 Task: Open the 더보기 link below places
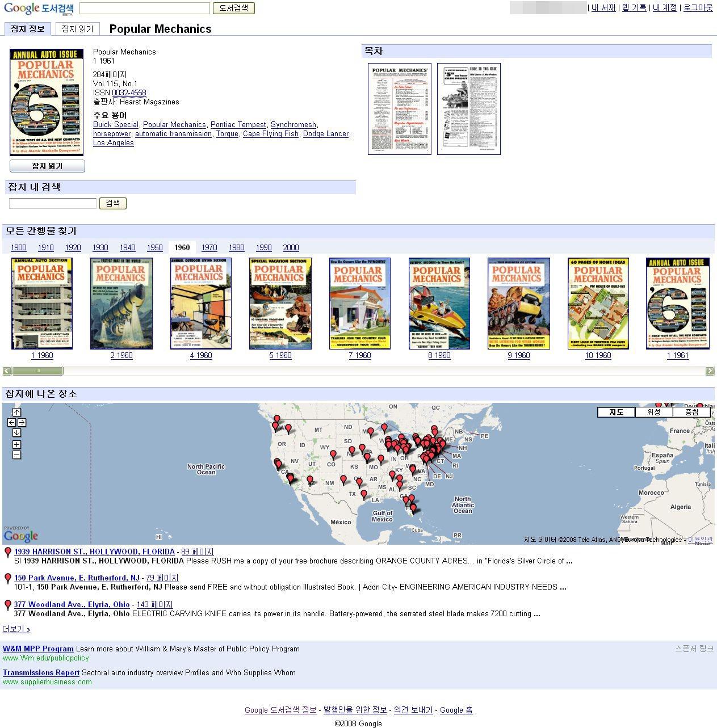[x=16, y=629]
